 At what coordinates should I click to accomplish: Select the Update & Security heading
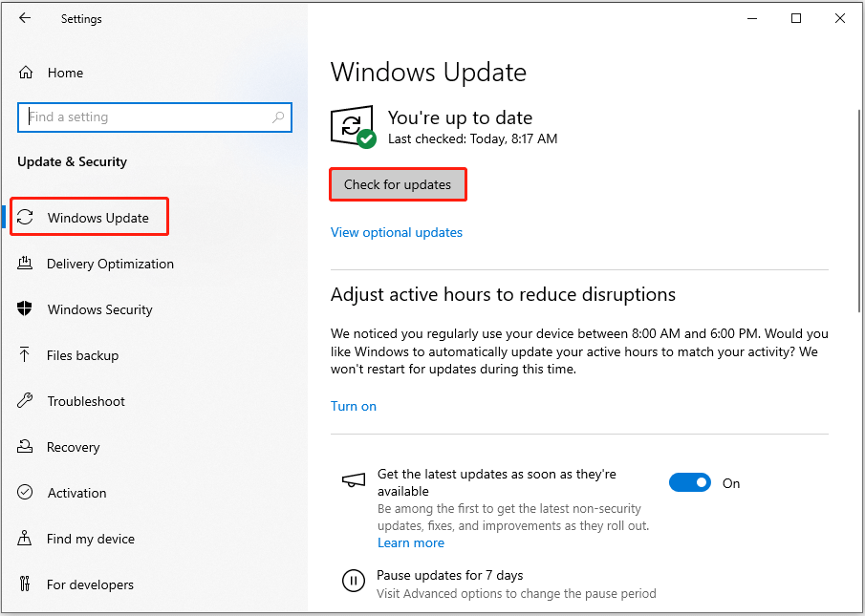(71, 162)
